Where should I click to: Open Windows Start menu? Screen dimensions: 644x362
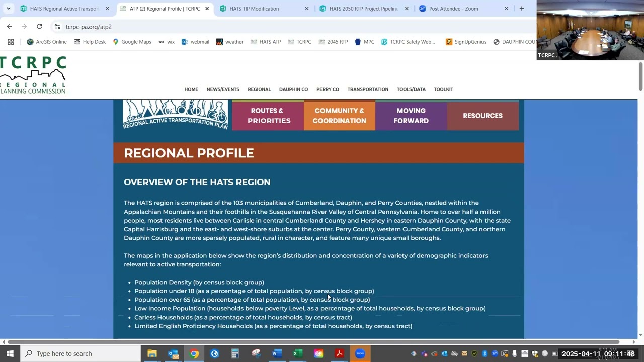[10, 353]
